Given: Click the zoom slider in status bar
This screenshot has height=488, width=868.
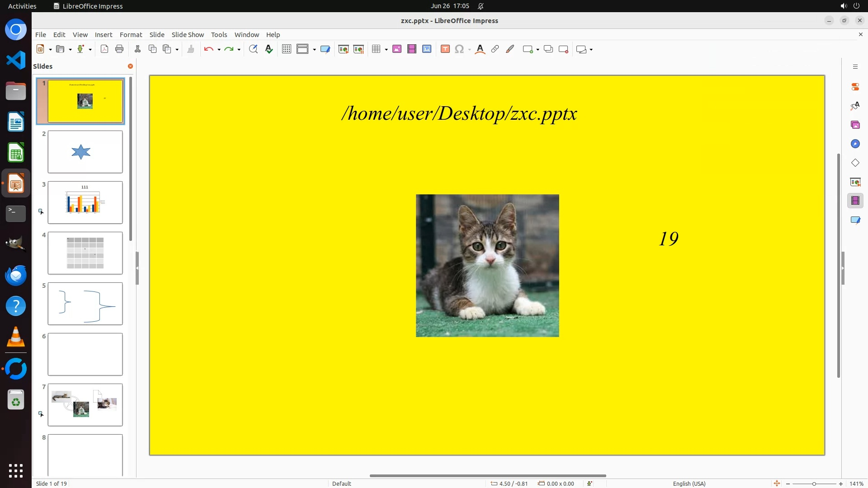Looking at the screenshot, I should pyautogui.click(x=814, y=483).
